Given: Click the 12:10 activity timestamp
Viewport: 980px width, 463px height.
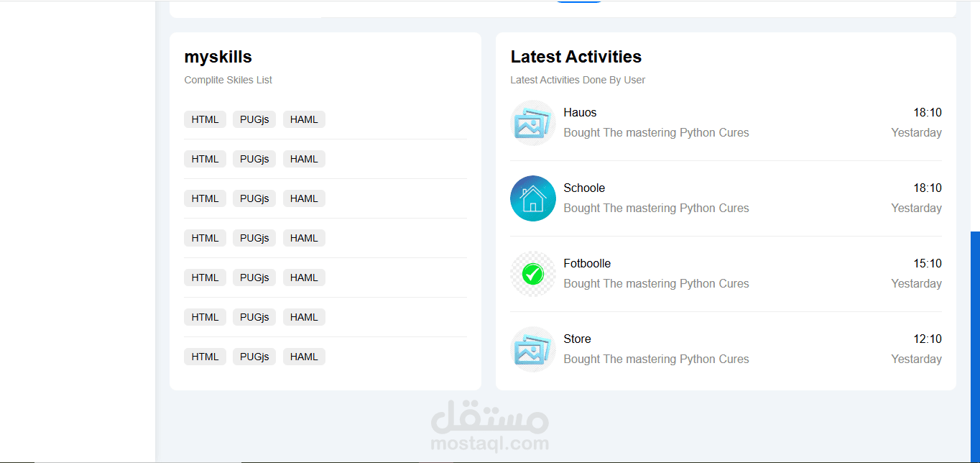Looking at the screenshot, I should tap(927, 339).
